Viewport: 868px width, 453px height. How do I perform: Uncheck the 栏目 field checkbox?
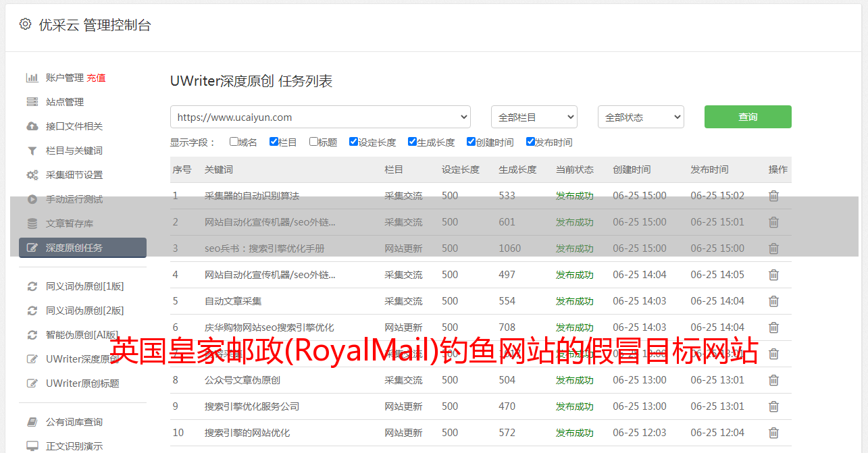click(274, 142)
